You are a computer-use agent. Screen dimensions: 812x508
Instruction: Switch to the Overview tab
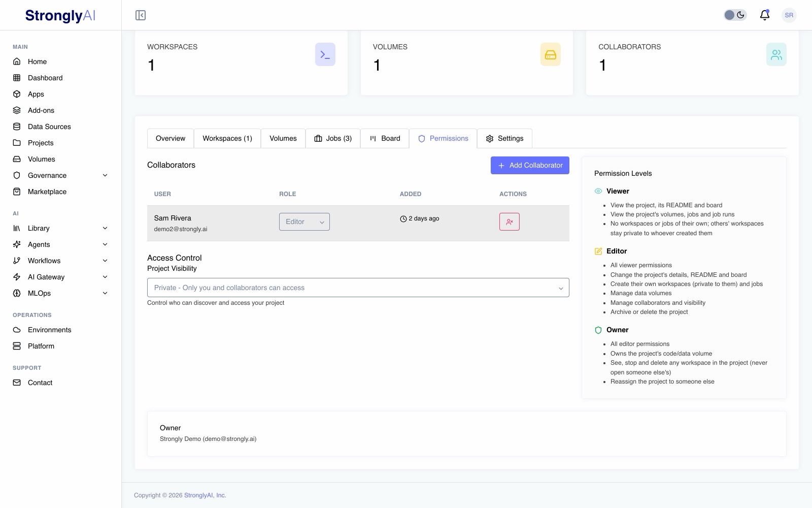(171, 138)
